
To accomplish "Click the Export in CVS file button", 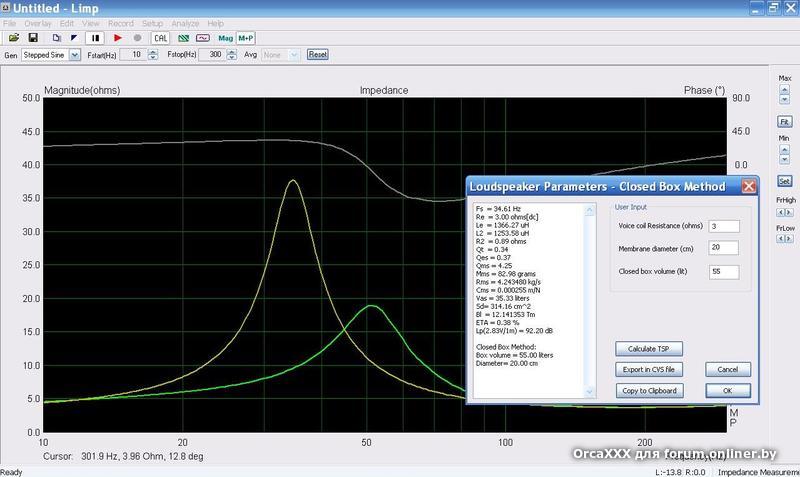I will (648, 370).
